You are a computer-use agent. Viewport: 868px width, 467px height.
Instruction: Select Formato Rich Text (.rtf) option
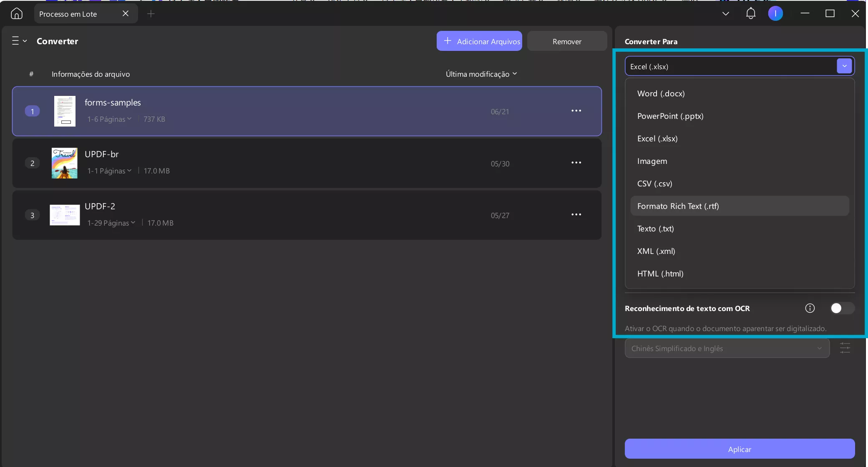click(678, 206)
